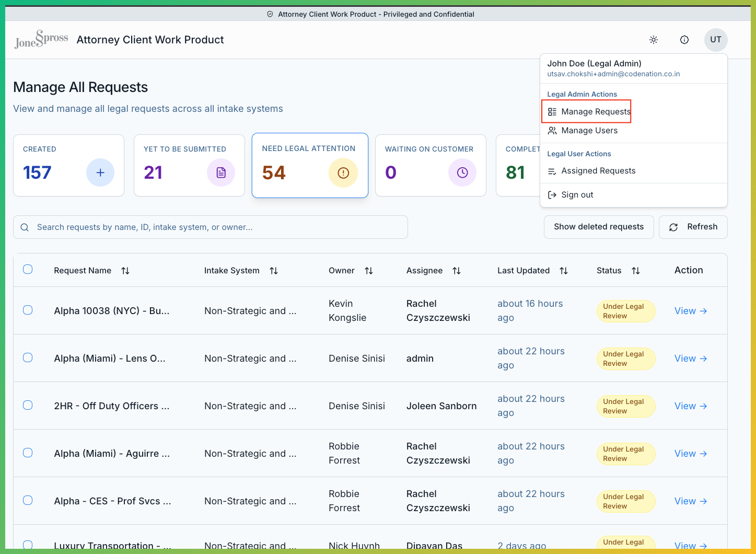Select the checkbox for Alpha 10038 NYC row
756x554 pixels.
click(x=28, y=310)
